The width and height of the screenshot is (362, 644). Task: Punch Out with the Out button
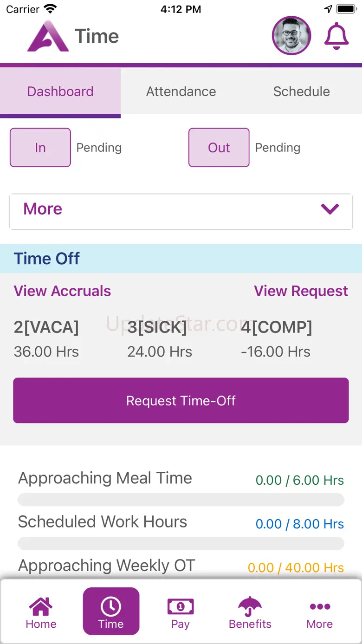219,148
